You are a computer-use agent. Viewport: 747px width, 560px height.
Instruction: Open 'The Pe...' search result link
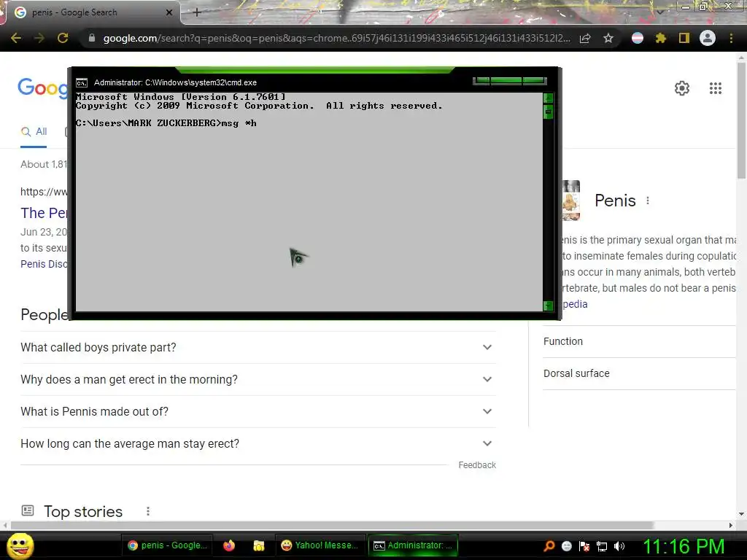pos(44,213)
